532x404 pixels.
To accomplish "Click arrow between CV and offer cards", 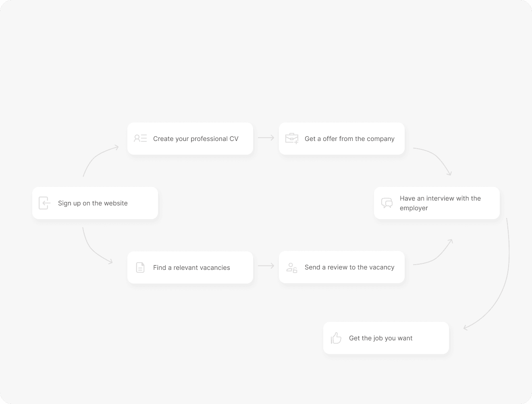I will [x=266, y=138].
